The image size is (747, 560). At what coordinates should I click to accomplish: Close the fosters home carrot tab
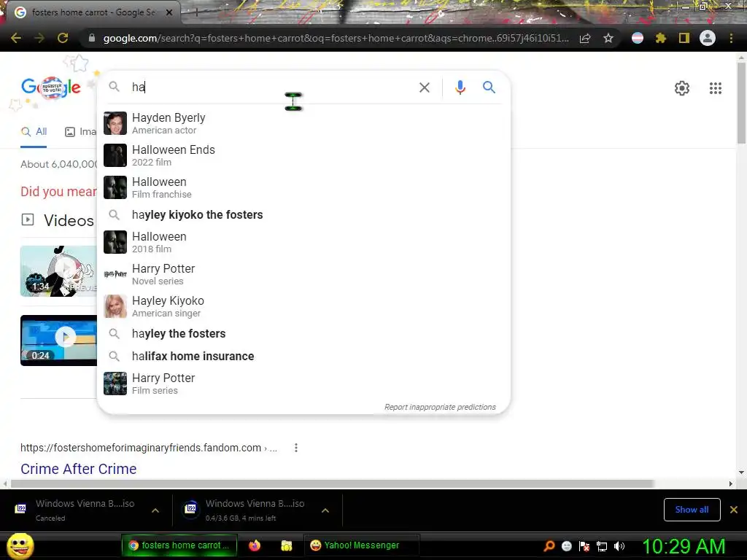(169, 12)
